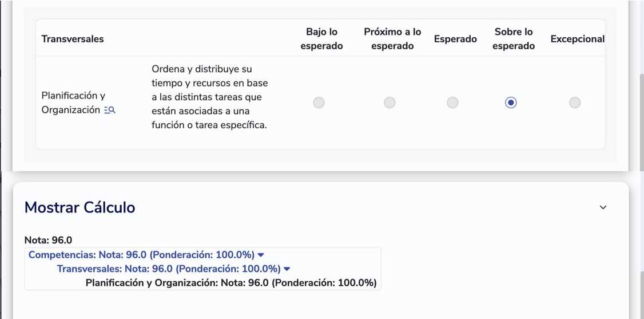Pick the "Excepcional" radio button
Viewport: 644px width, 319px height.
click(x=575, y=103)
